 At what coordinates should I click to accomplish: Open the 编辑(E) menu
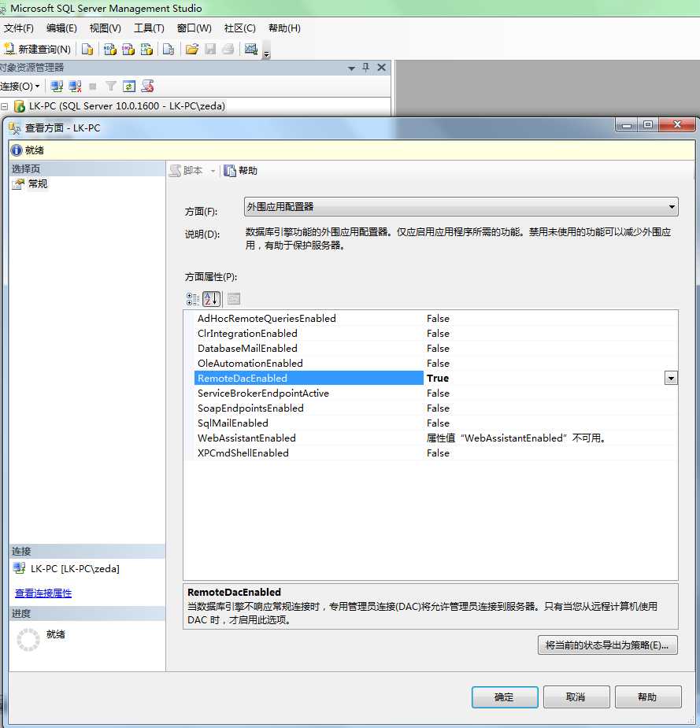tap(61, 28)
